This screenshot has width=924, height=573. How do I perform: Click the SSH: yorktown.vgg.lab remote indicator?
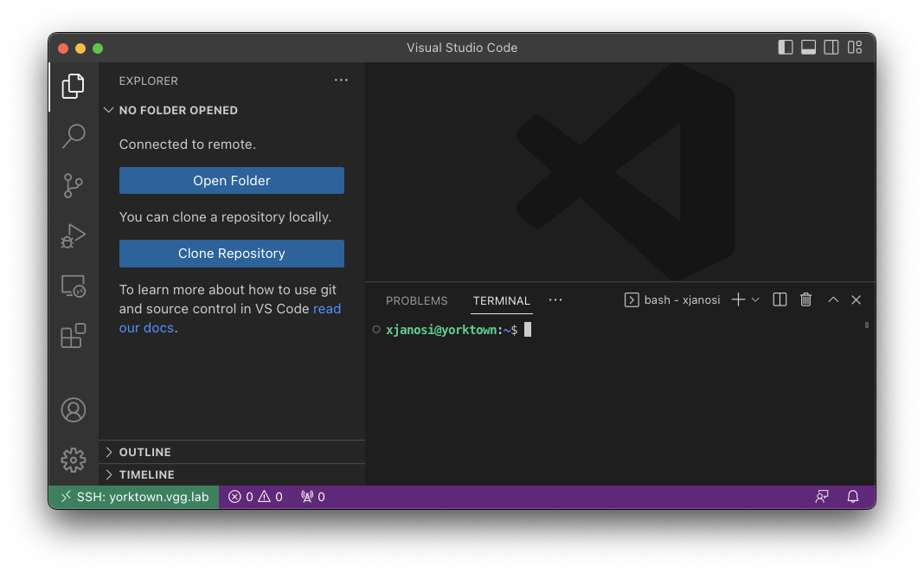coord(134,497)
